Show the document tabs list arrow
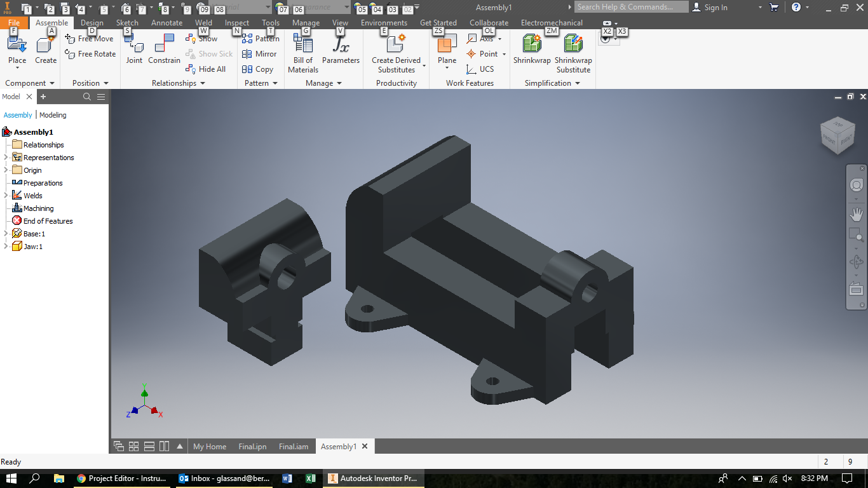868x488 pixels. tap(180, 446)
